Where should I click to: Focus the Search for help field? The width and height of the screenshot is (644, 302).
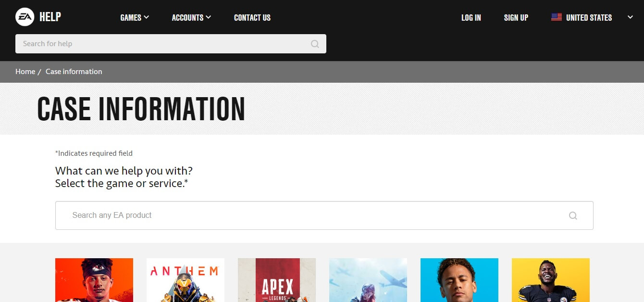171,44
